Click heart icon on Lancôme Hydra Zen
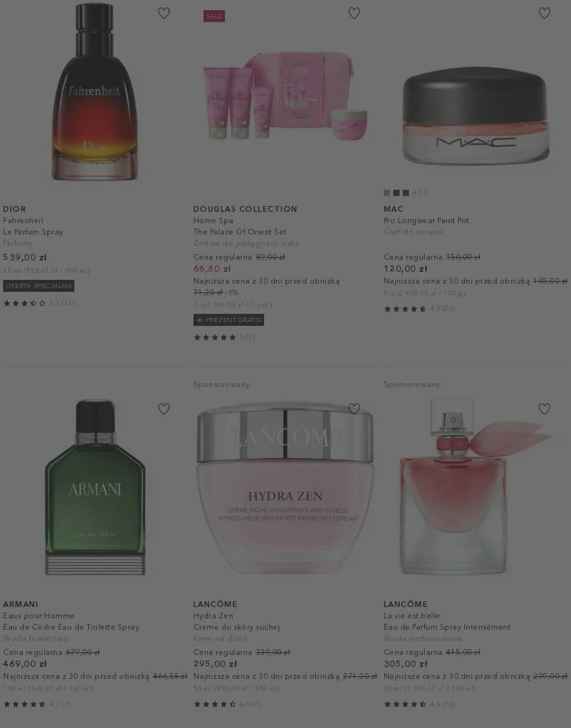 coord(354,409)
